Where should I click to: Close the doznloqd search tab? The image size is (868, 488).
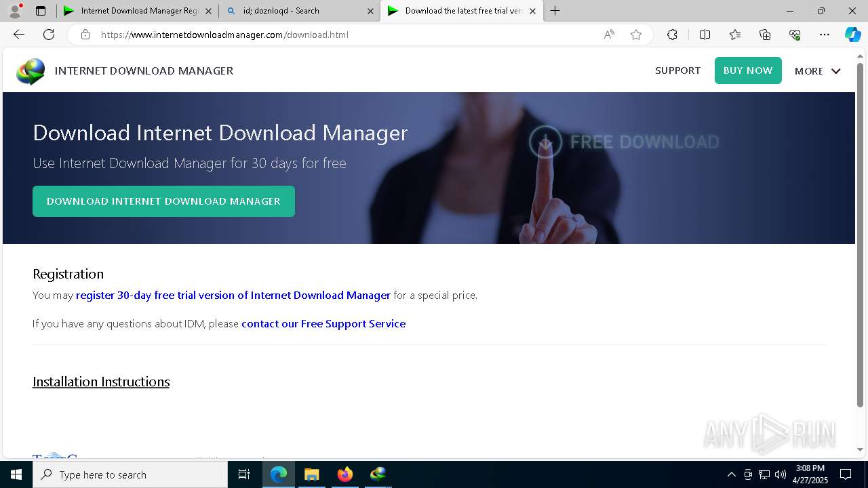[x=370, y=11]
